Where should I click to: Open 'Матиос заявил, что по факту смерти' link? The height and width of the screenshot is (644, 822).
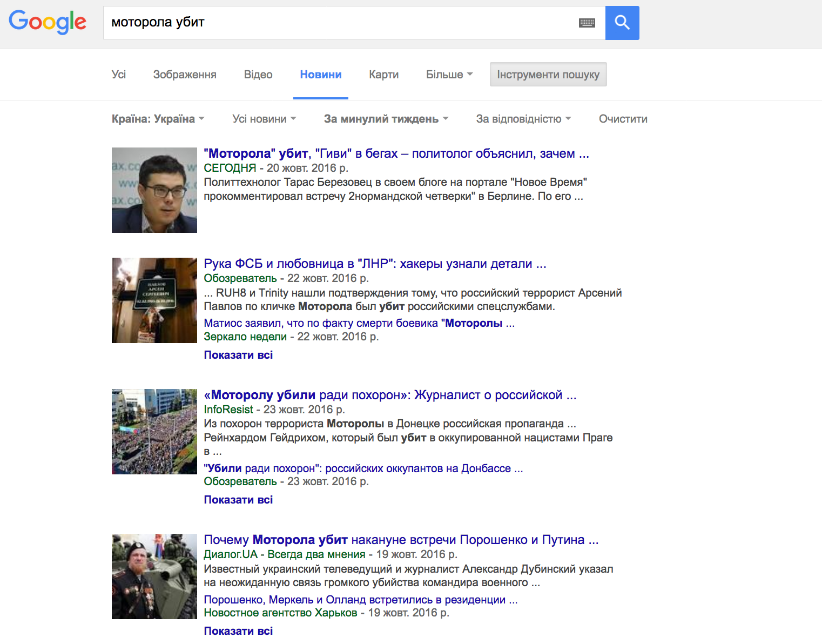[359, 323]
